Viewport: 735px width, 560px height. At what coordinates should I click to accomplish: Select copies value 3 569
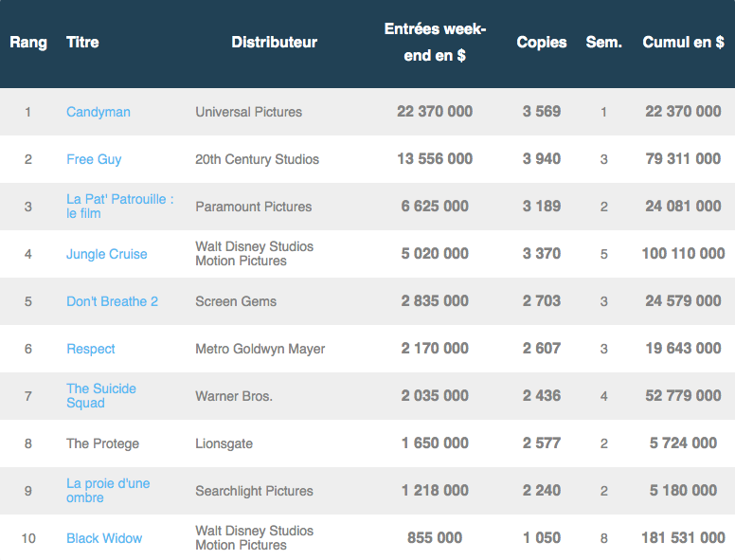[x=542, y=112]
